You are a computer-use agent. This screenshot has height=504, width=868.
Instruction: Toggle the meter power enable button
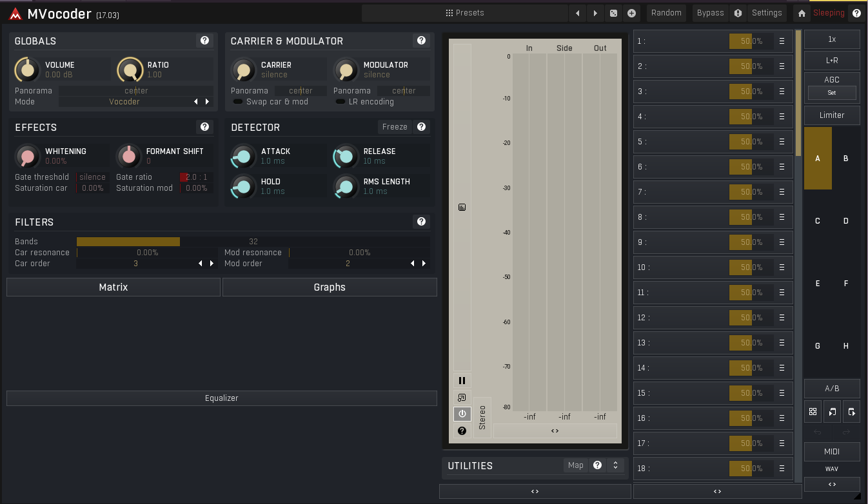click(462, 414)
